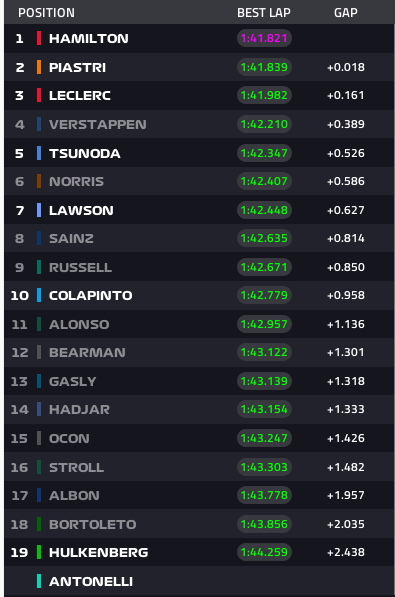Click the GAP column header

tap(346, 13)
